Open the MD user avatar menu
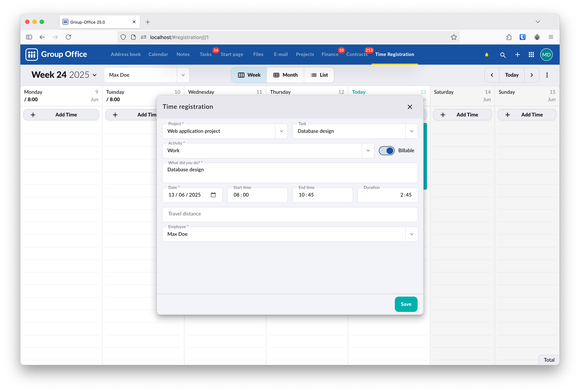 click(546, 55)
